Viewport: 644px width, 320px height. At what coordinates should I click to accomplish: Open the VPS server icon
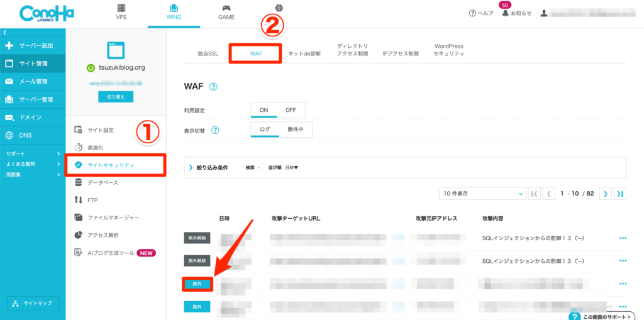point(121,8)
